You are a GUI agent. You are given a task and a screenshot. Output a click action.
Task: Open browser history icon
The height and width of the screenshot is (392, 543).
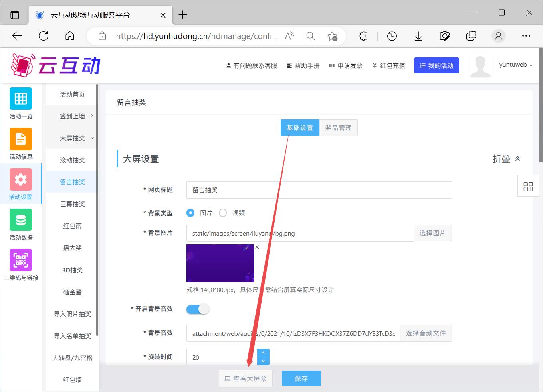(x=392, y=36)
